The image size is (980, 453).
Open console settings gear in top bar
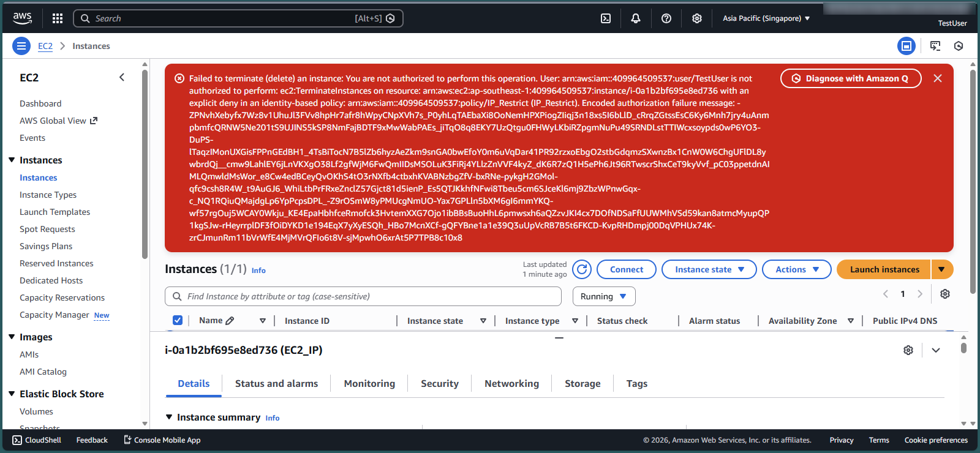point(697,18)
